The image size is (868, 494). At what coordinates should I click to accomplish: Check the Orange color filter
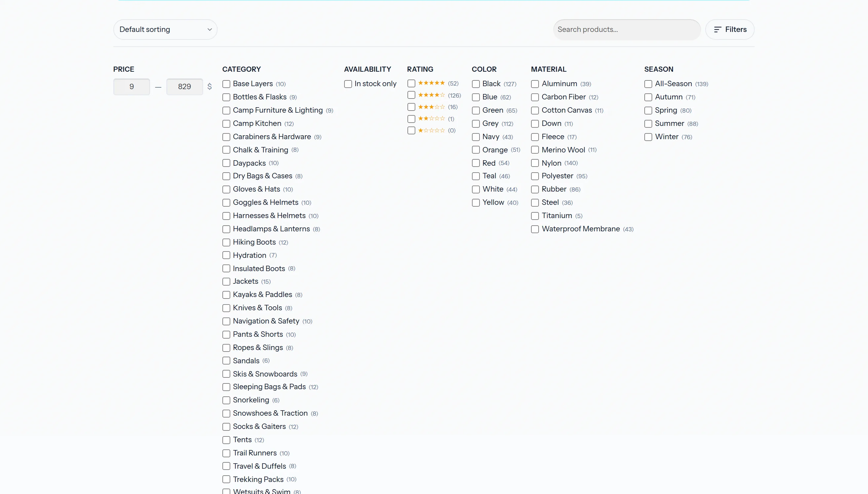476,150
